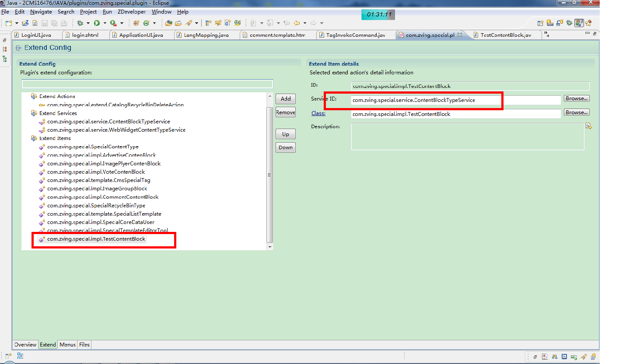Click the Open Perspective icon

541,23
